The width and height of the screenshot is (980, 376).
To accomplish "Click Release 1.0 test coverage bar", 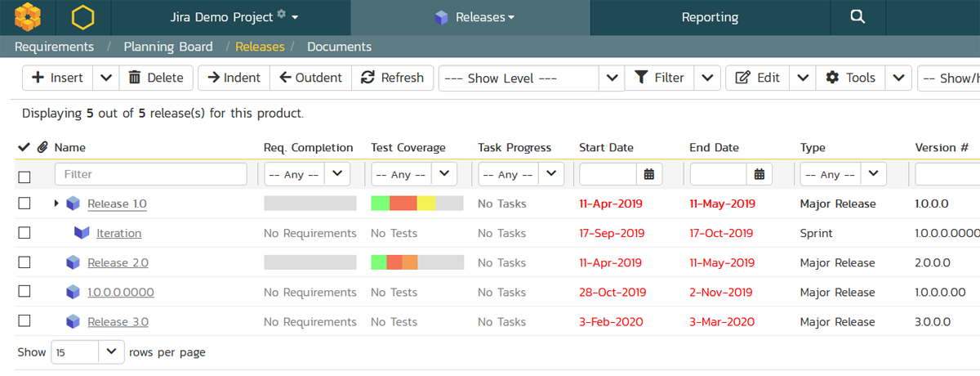I will tap(416, 204).
